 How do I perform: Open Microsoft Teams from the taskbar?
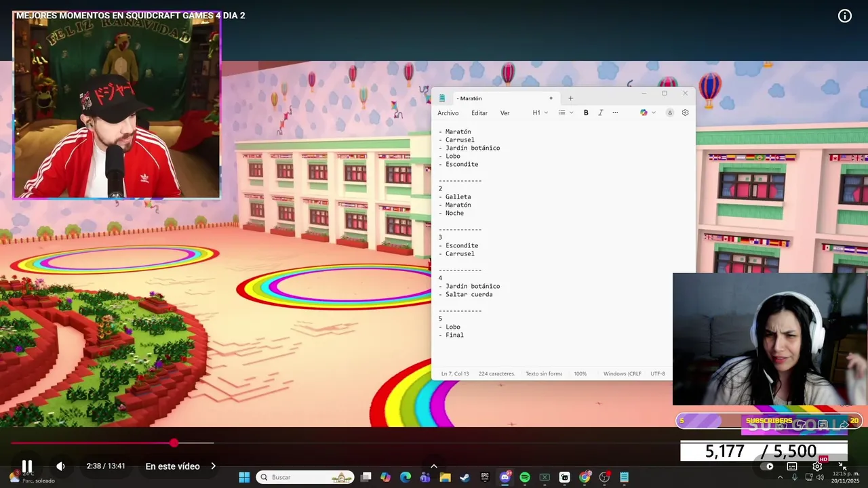click(x=425, y=477)
